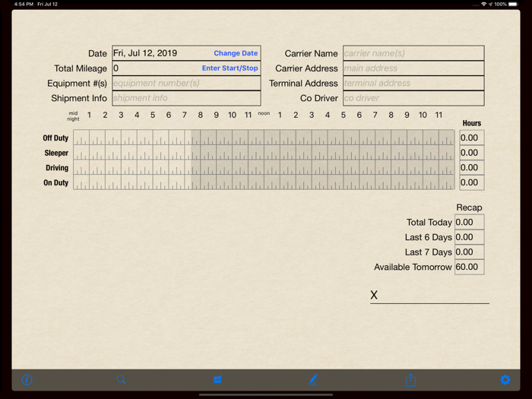The width and height of the screenshot is (532, 399).
Task: Tap the Recap heading
Action: [469, 207]
